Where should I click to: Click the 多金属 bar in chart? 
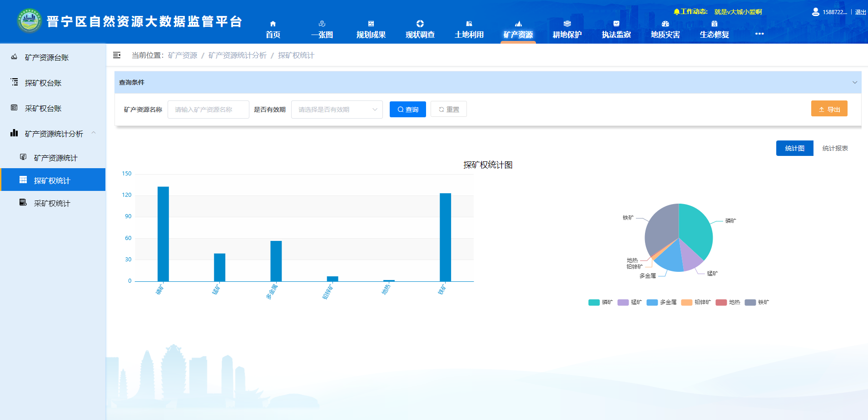pos(276,261)
